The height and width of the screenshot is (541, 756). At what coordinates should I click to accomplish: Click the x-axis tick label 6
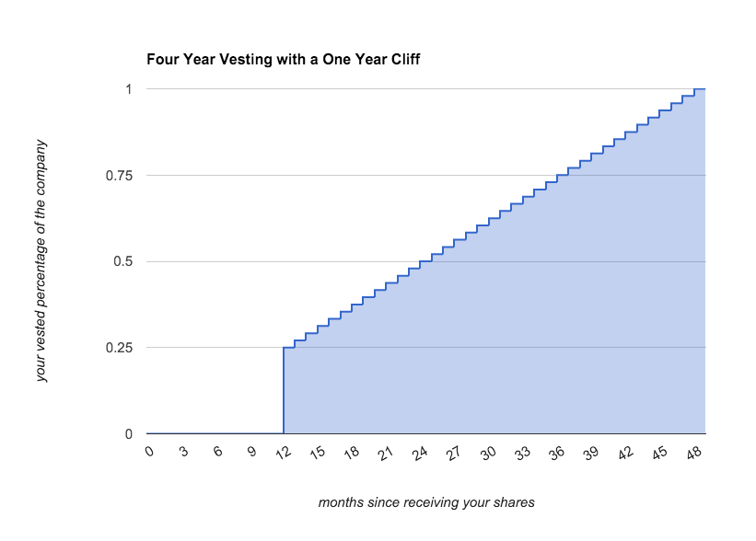click(218, 451)
